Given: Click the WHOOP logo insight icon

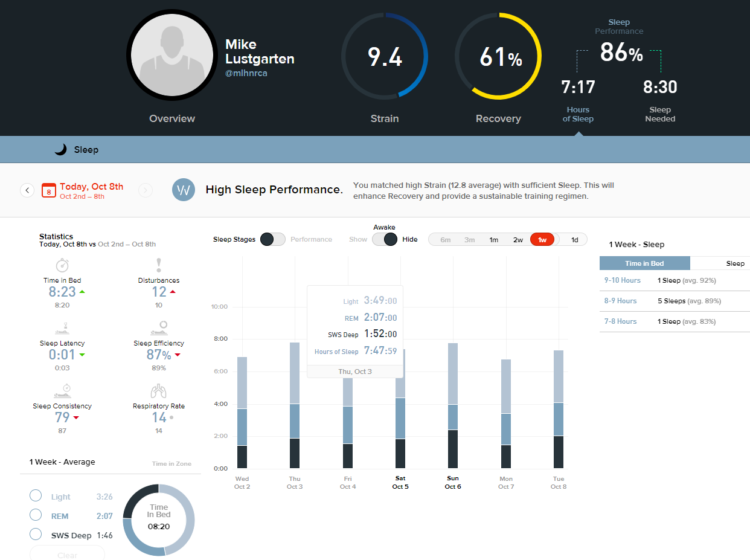Looking at the screenshot, I should coord(184,190).
